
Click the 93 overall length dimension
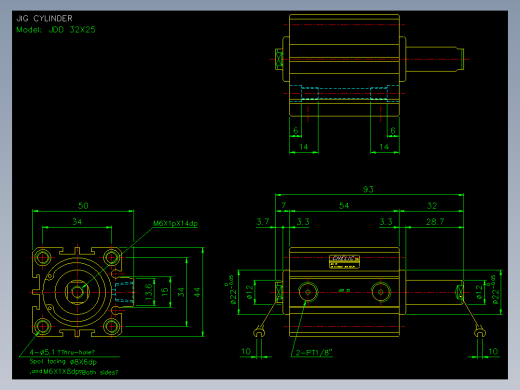pos(368,189)
